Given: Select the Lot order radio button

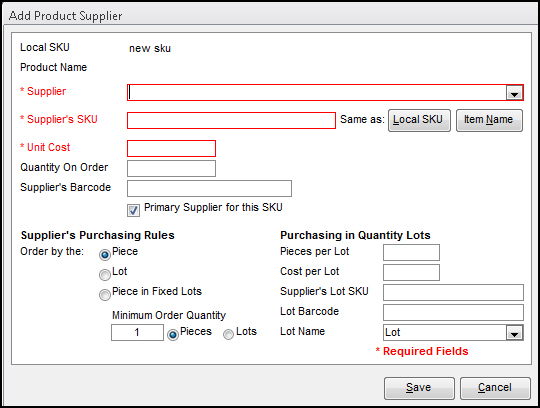Looking at the screenshot, I should point(105,275).
